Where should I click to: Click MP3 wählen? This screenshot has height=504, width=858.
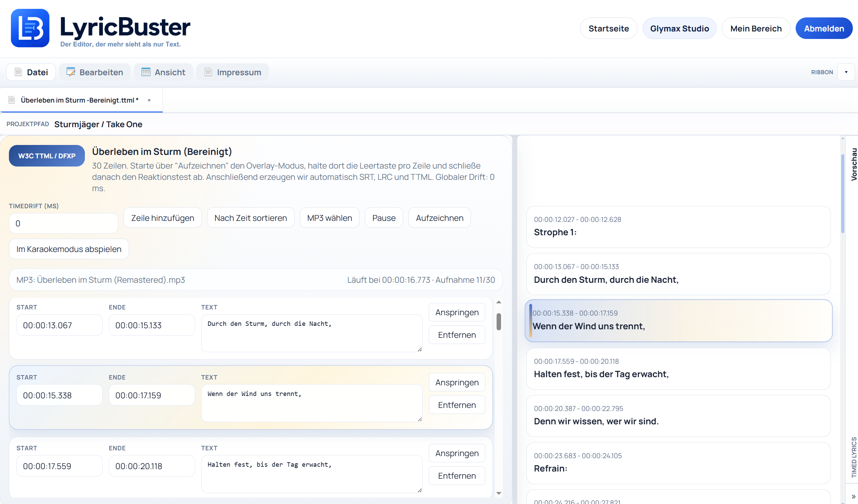tap(330, 218)
